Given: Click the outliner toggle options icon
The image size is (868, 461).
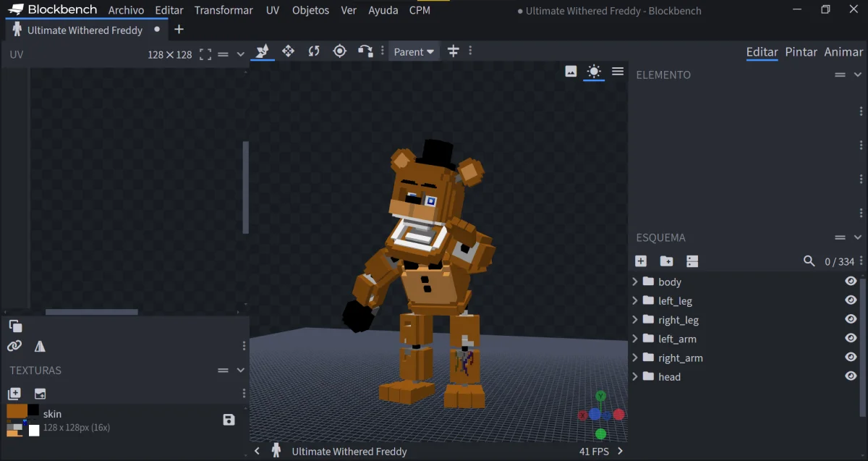Looking at the screenshot, I should coord(692,261).
